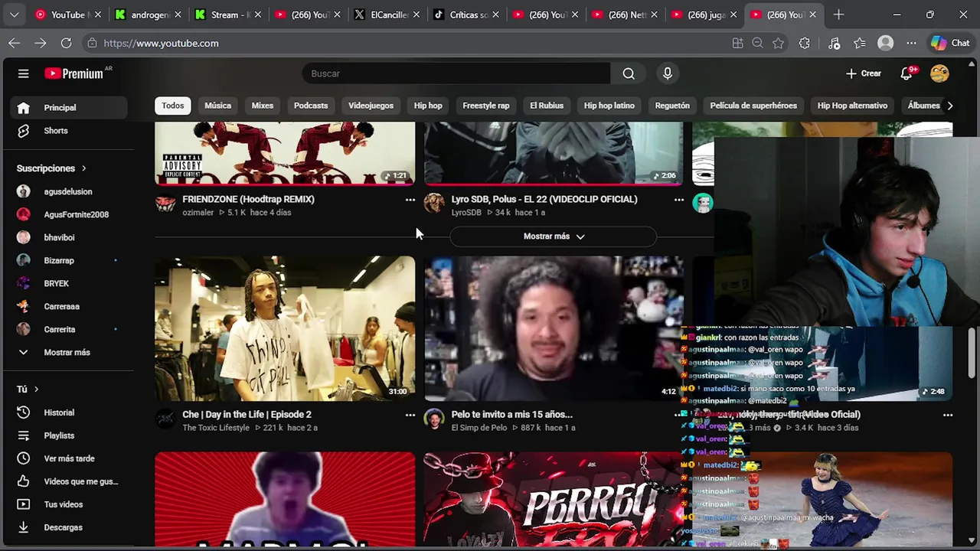
Task: Select the Podcasts filter chip
Action: pos(311,106)
